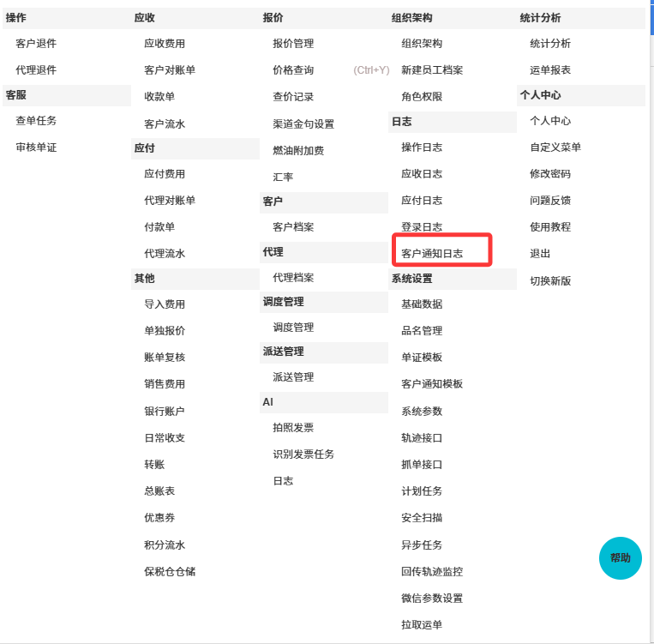This screenshot has width=654, height=644.
Task: Click 退出 to log out
Action: coord(540,254)
